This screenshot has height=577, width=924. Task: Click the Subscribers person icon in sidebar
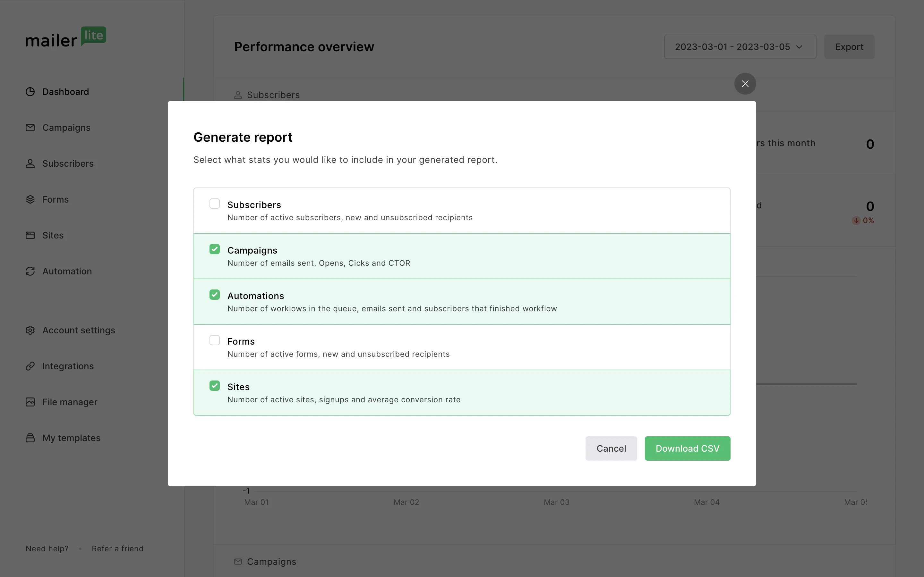tap(30, 163)
